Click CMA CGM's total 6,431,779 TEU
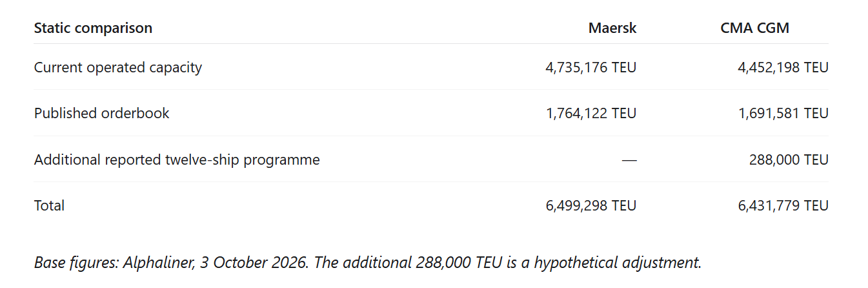This screenshot has width=868, height=288. (x=783, y=205)
